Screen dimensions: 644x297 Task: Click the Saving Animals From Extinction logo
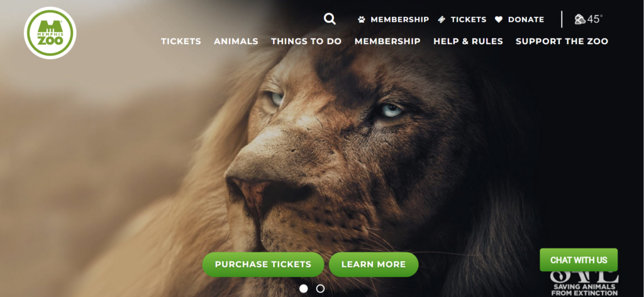pyautogui.click(x=584, y=283)
